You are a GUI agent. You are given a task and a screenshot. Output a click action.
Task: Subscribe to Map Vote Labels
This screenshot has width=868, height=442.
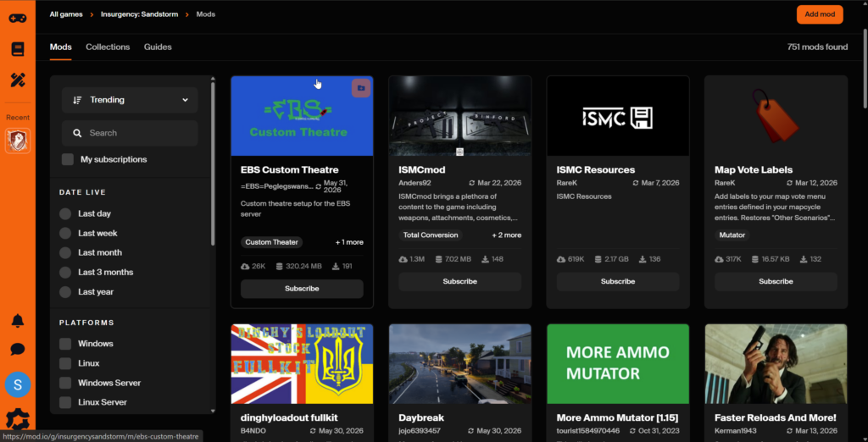pyautogui.click(x=776, y=282)
